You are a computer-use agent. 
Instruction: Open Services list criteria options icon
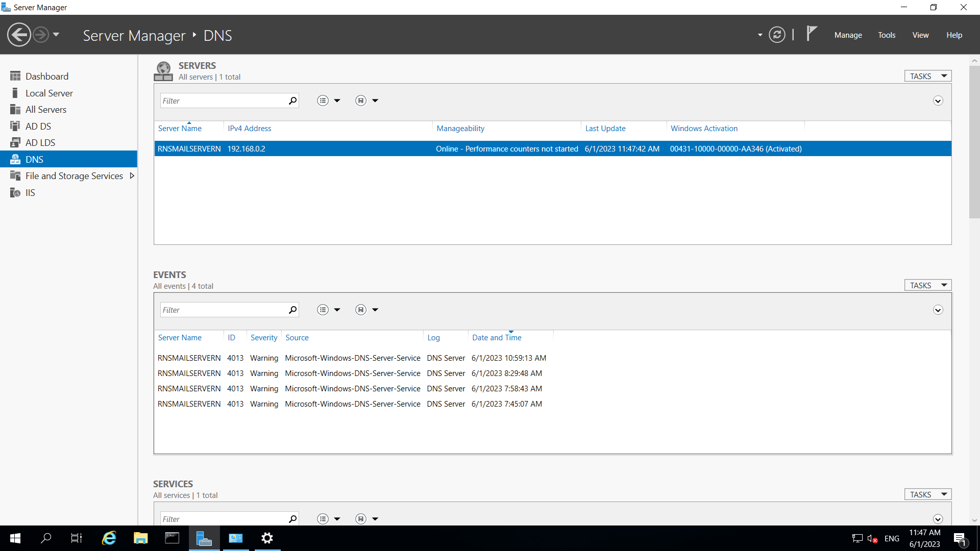(323, 519)
